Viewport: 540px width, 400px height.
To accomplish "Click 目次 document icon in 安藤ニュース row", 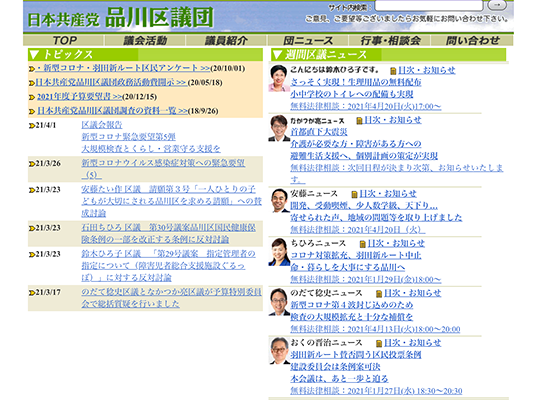I will 354,194.
